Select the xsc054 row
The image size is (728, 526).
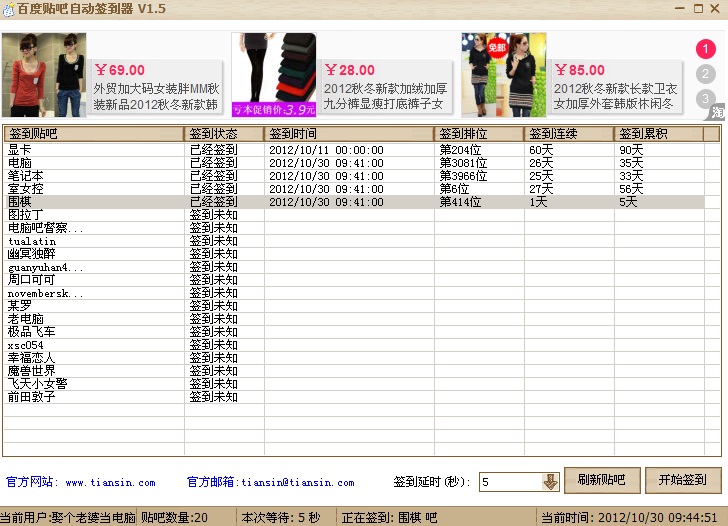click(x=354, y=345)
